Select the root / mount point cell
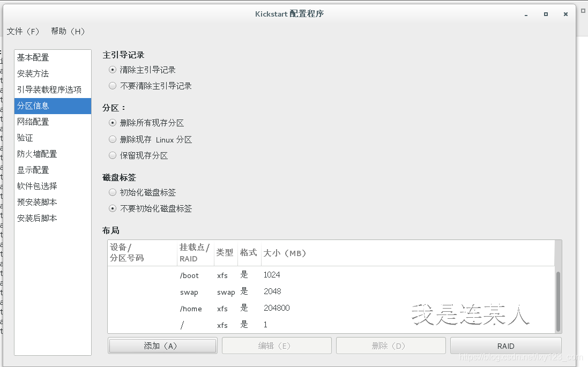Image resolution: width=588 pixels, height=367 pixels. (182, 325)
